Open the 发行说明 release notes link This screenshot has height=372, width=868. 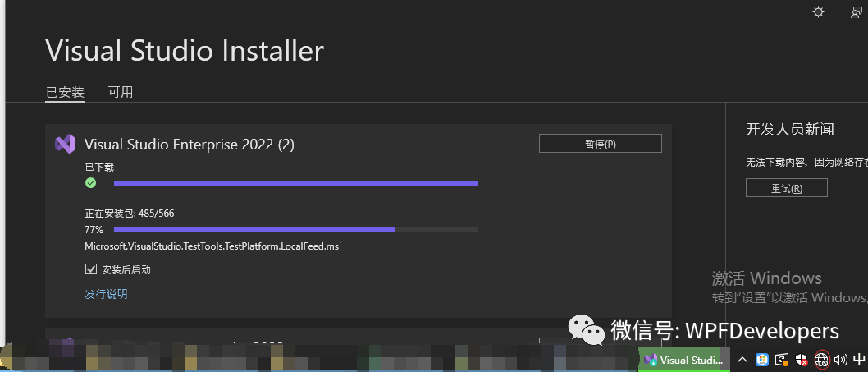click(106, 294)
